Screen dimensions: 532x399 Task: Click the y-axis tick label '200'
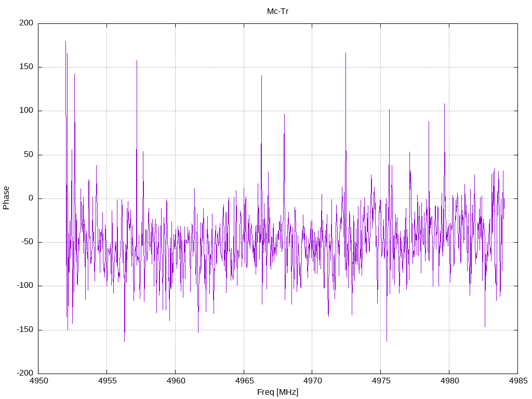point(26,23)
